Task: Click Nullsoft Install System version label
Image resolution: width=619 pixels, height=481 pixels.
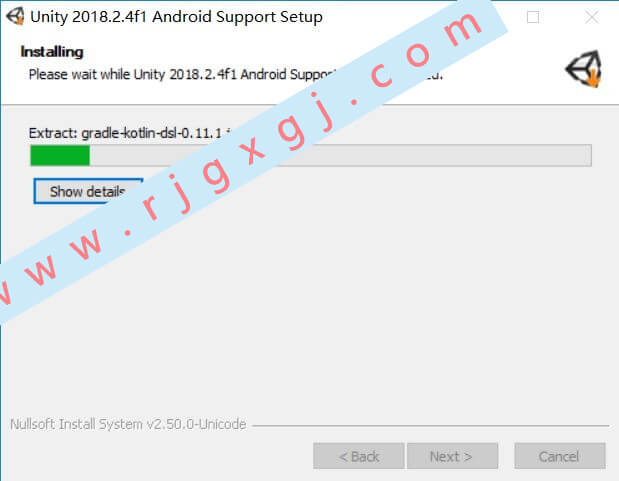Action: (128, 424)
